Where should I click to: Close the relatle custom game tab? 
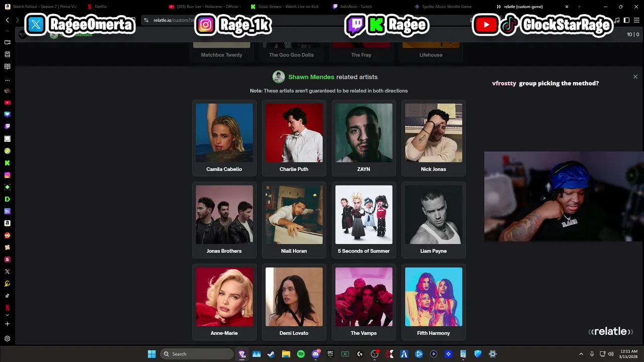[567, 7]
